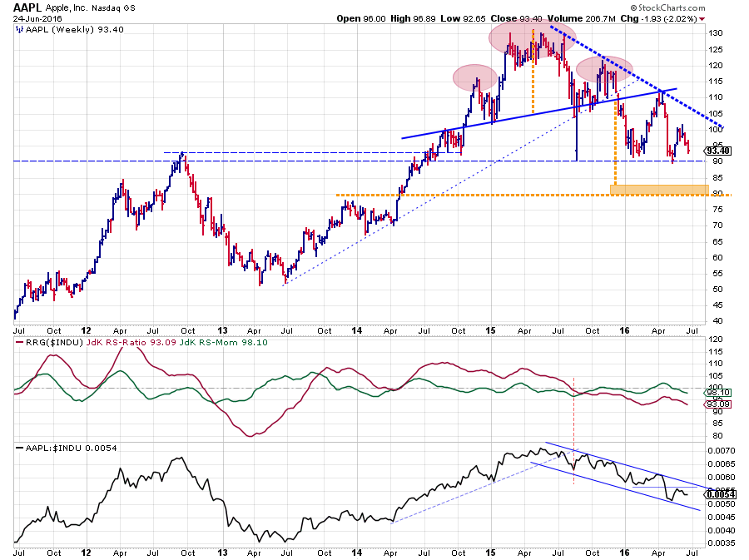Click the Volume 206.7M value
Viewport: 749px width, 560px height.
pyautogui.click(x=582, y=18)
